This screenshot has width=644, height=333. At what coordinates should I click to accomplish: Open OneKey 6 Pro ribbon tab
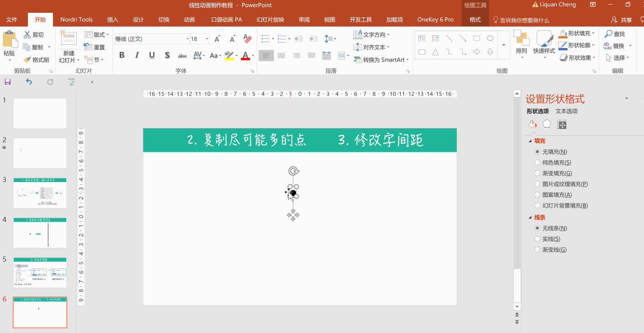(x=435, y=20)
